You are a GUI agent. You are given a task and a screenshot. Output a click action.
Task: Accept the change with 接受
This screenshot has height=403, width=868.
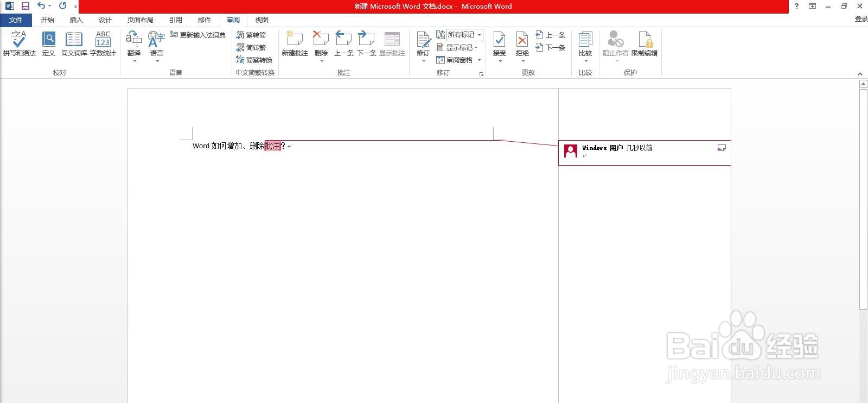(500, 42)
